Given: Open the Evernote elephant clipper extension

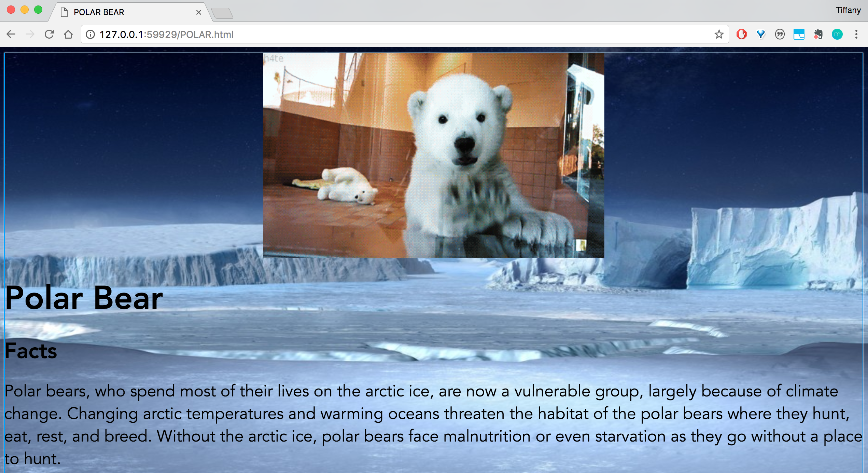Looking at the screenshot, I should (x=818, y=34).
